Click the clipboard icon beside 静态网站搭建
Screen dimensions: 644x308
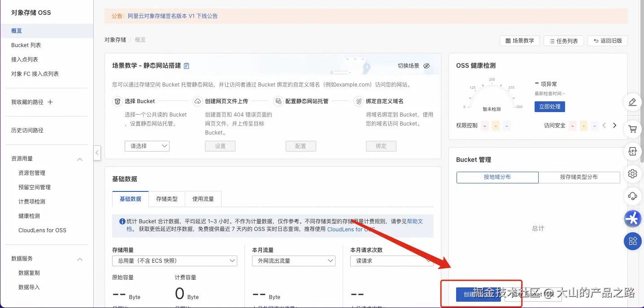click(187, 65)
